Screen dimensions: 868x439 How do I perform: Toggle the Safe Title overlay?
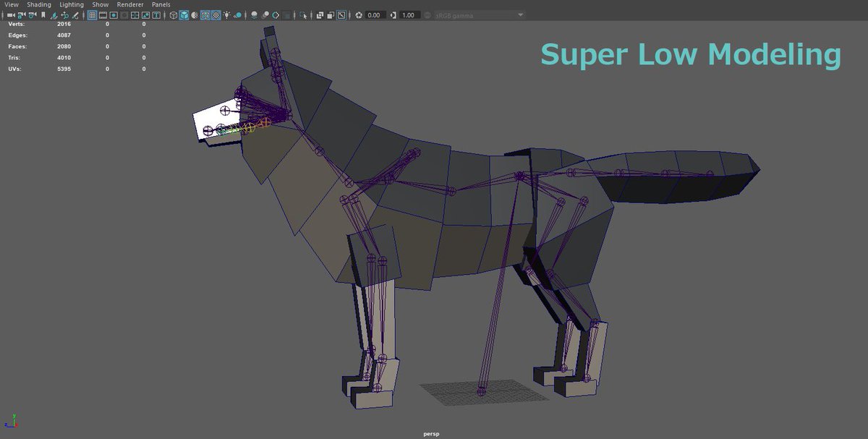[x=156, y=15]
